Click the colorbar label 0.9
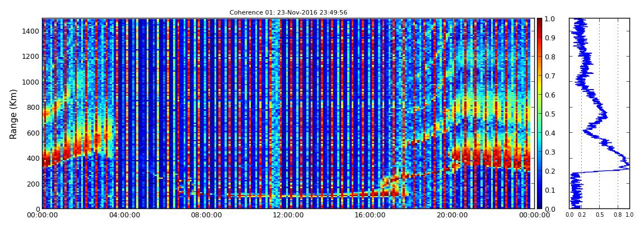Viewport: 644px width, 228px height. tap(551, 38)
